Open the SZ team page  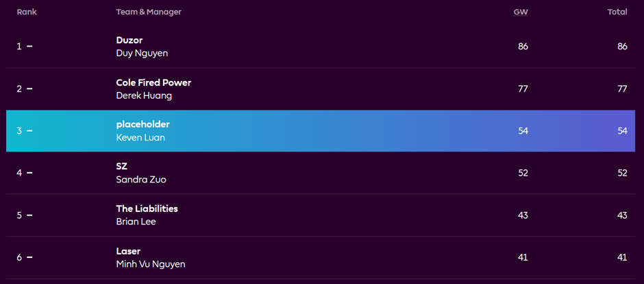click(121, 167)
